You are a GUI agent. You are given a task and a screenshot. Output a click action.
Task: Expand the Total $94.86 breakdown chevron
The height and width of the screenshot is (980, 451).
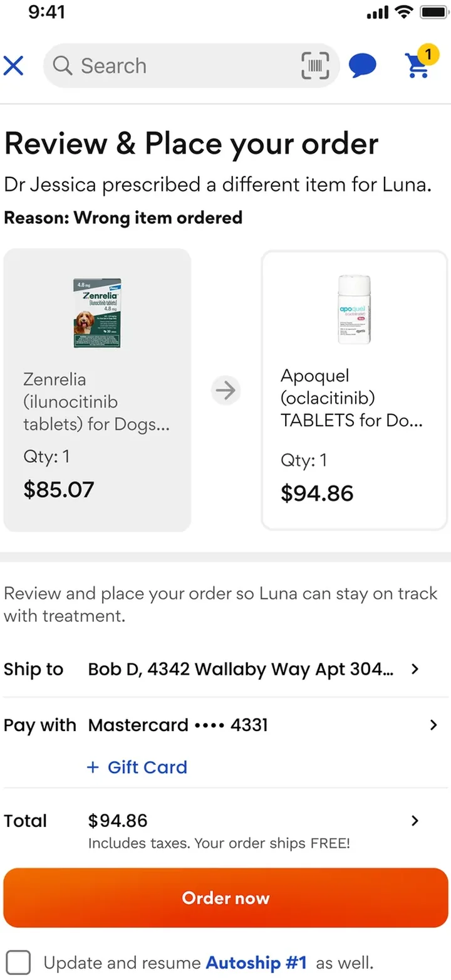click(414, 821)
